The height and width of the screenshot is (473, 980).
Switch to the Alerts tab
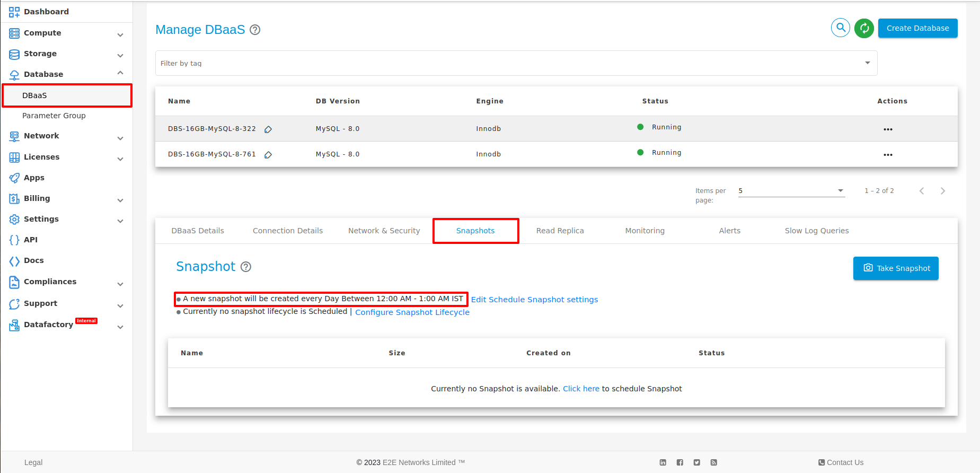click(x=730, y=231)
